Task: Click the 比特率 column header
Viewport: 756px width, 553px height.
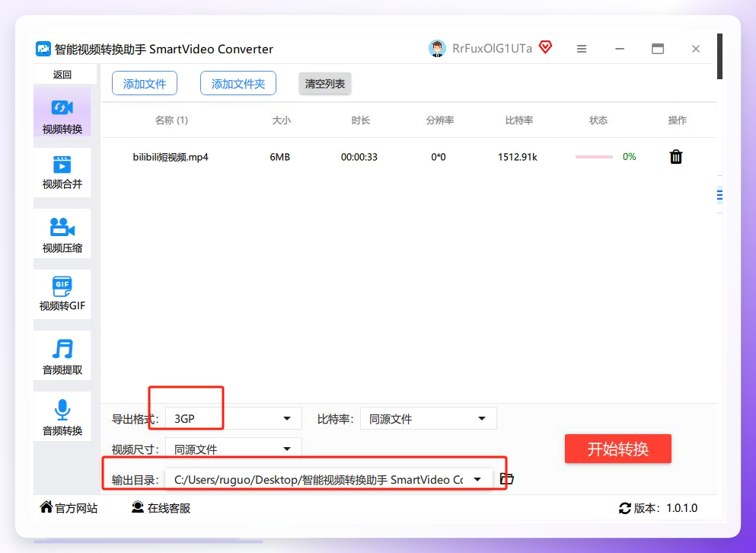Action: [x=518, y=120]
